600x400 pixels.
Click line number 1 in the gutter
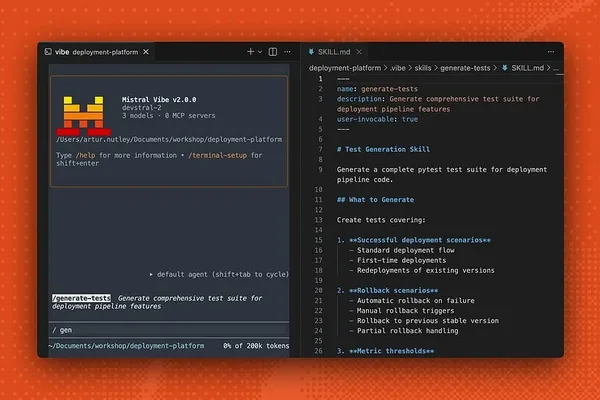pos(320,79)
